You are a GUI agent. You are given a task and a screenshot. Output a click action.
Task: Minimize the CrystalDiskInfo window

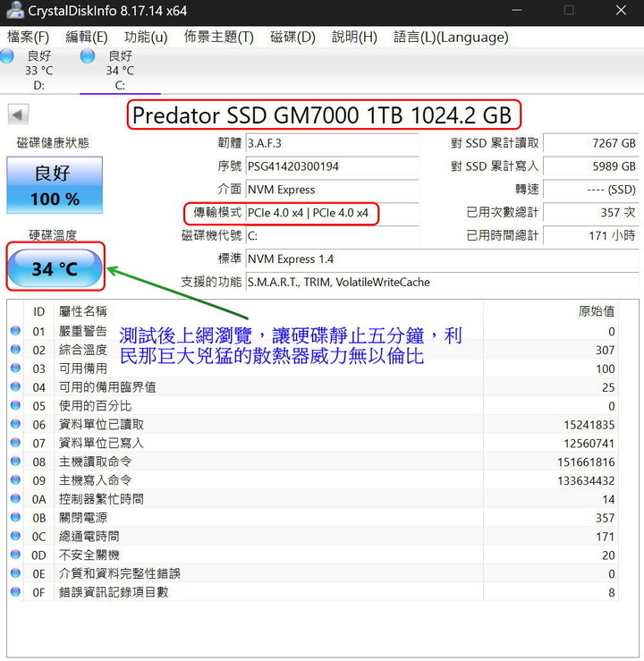[x=517, y=11]
